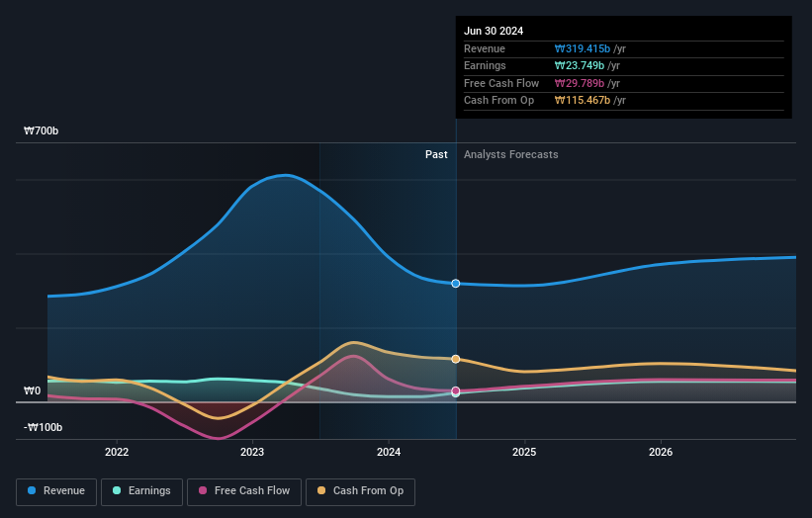The height and width of the screenshot is (518, 812).
Task: Click the blue Revenue legend dot
Action: tap(32, 490)
